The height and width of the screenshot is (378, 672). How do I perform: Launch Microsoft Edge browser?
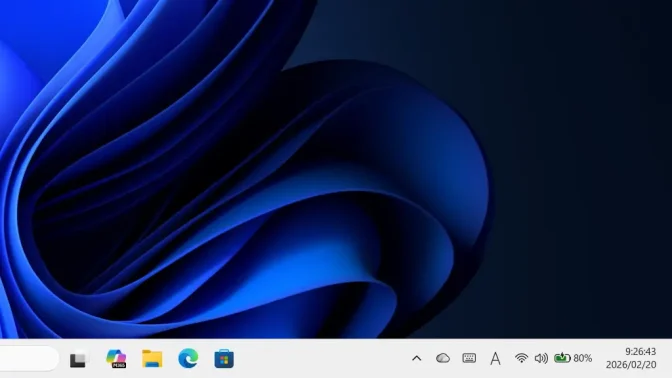(x=188, y=358)
